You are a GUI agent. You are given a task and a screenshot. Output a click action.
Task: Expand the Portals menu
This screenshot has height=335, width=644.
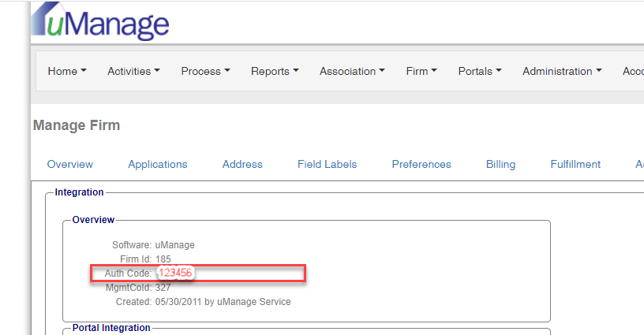click(x=480, y=72)
